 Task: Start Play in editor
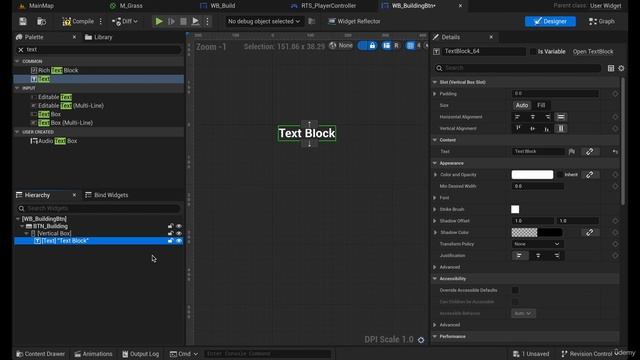coord(159,21)
